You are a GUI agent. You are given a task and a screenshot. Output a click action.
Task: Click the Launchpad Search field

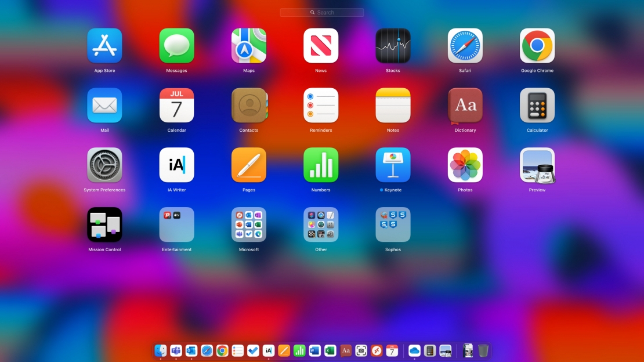321,12
